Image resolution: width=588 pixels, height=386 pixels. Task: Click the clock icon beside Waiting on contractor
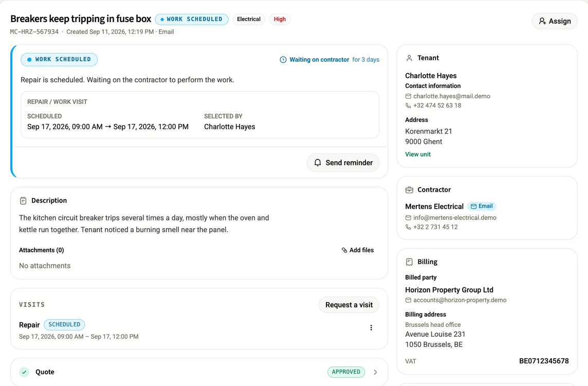click(283, 60)
